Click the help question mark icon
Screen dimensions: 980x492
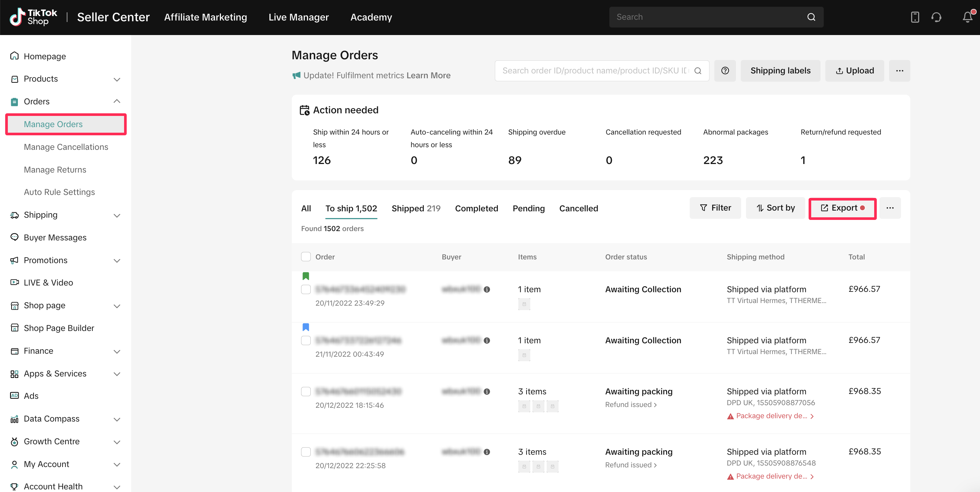(x=725, y=71)
